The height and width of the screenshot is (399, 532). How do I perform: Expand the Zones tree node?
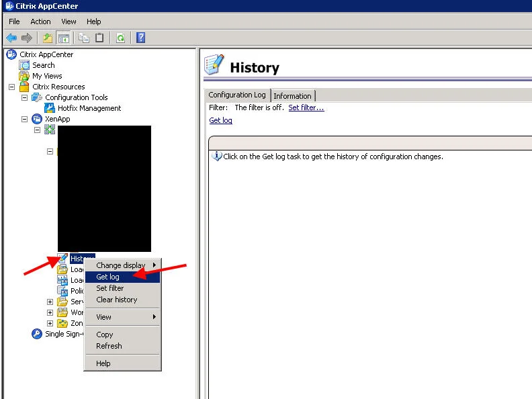click(50, 323)
